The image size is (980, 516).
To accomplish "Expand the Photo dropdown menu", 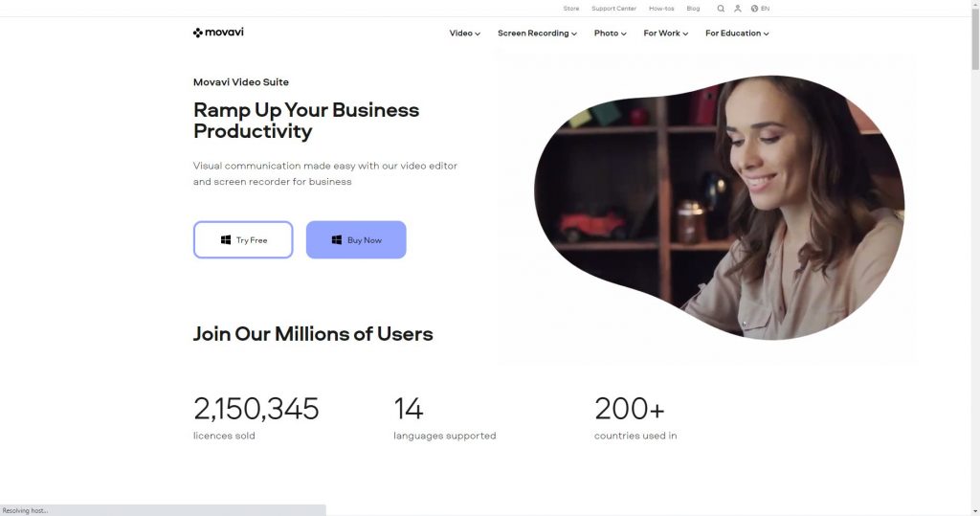I will click(x=610, y=34).
